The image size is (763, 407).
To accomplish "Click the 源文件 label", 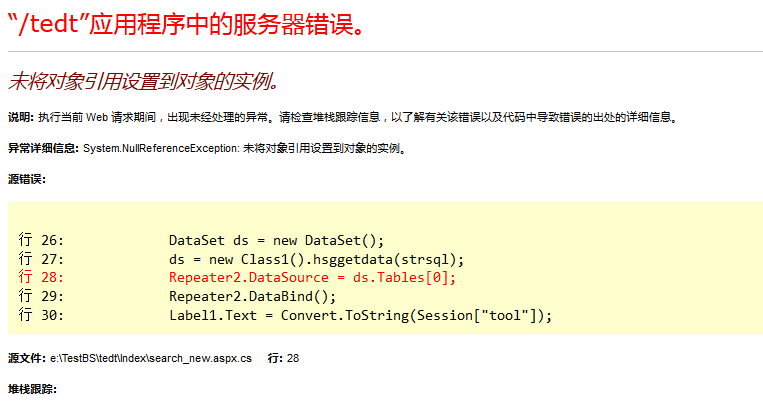I will pyautogui.click(x=27, y=359).
